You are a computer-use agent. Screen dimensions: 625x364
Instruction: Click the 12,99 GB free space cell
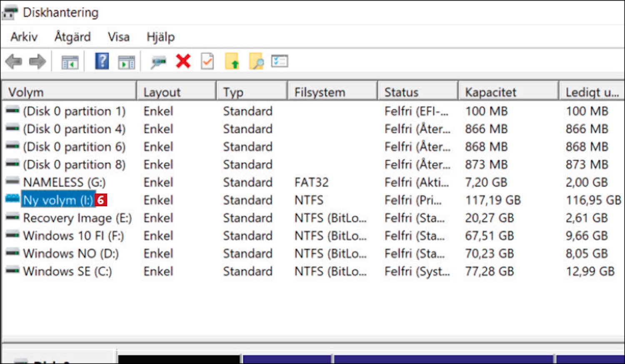(590, 272)
